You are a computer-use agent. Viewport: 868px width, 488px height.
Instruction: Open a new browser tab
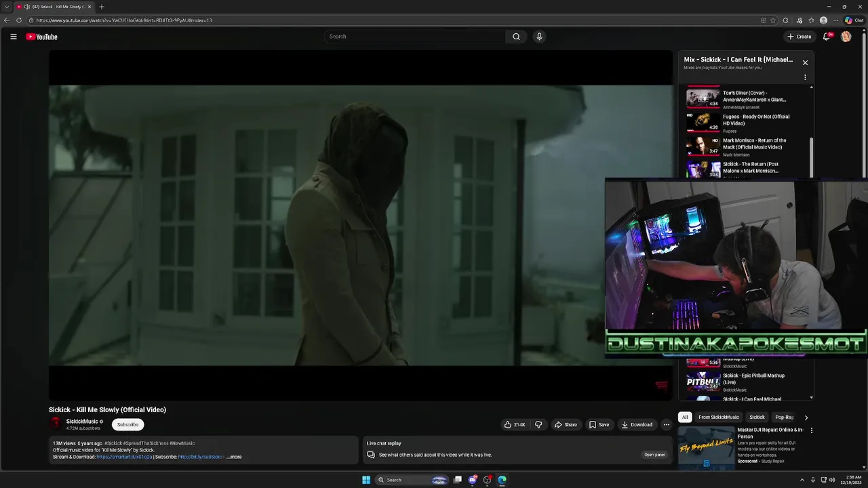(x=102, y=7)
